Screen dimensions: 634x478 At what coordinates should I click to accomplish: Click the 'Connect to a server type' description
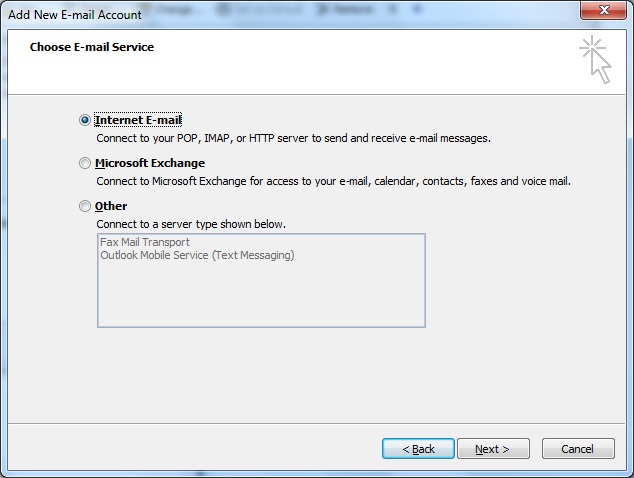pos(191,224)
